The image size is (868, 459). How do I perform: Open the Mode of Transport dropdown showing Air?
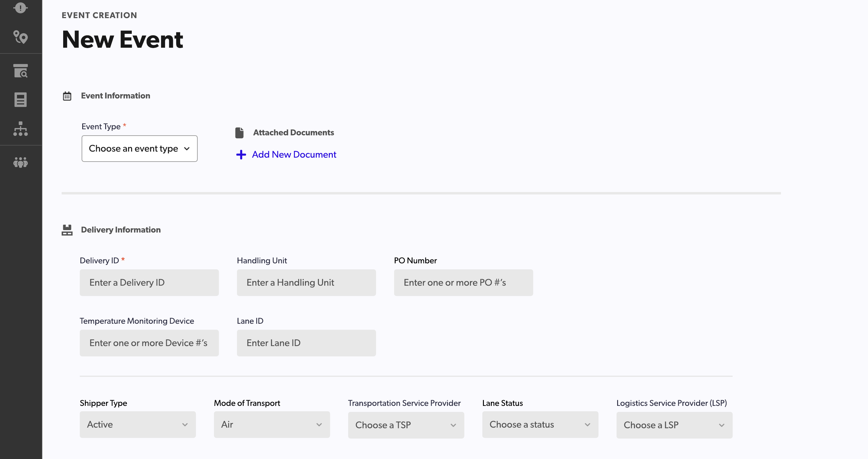pyautogui.click(x=272, y=425)
